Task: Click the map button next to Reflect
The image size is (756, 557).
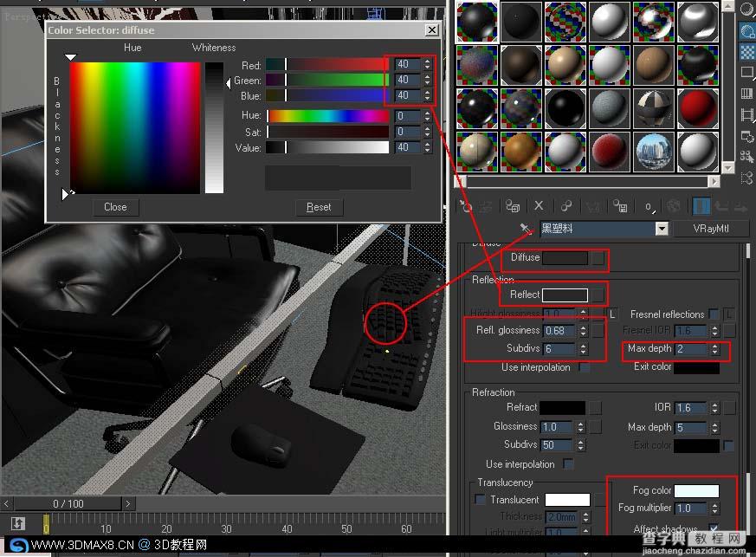Action: click(598, 295)
